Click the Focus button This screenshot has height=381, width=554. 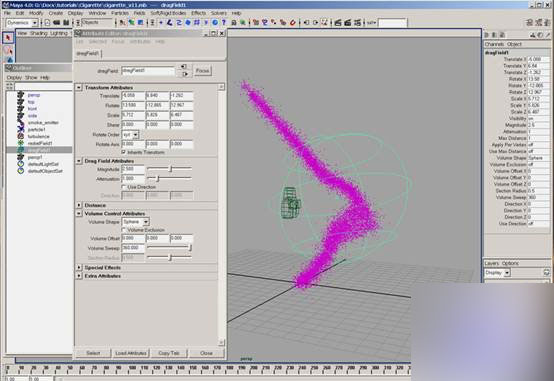pos(202,71)
